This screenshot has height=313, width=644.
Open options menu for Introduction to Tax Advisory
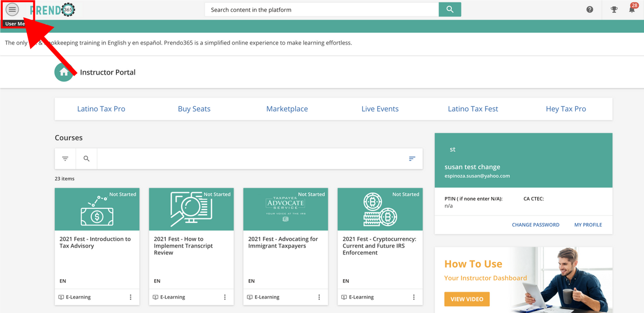(130, 297)
